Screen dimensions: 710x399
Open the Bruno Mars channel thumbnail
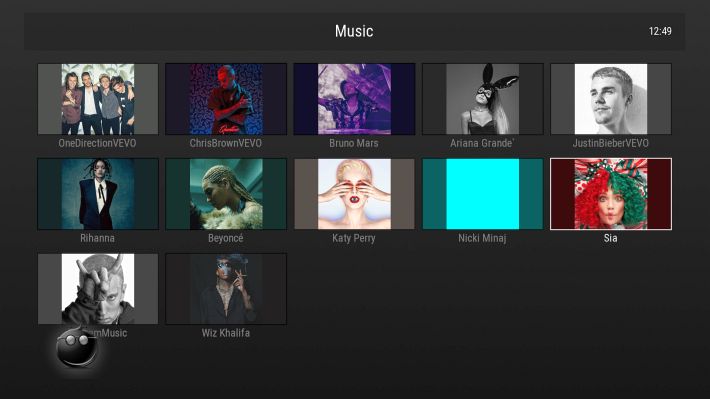(x=354, y=99)
